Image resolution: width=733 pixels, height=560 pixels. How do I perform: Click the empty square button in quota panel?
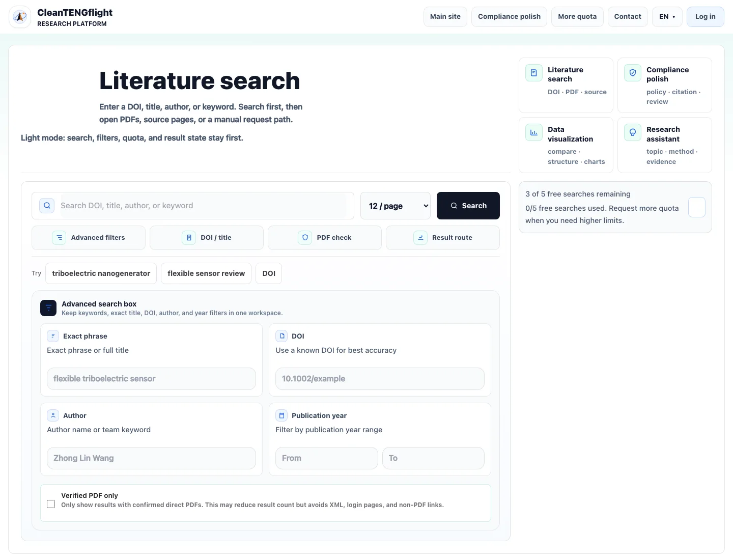pos(697,207)
